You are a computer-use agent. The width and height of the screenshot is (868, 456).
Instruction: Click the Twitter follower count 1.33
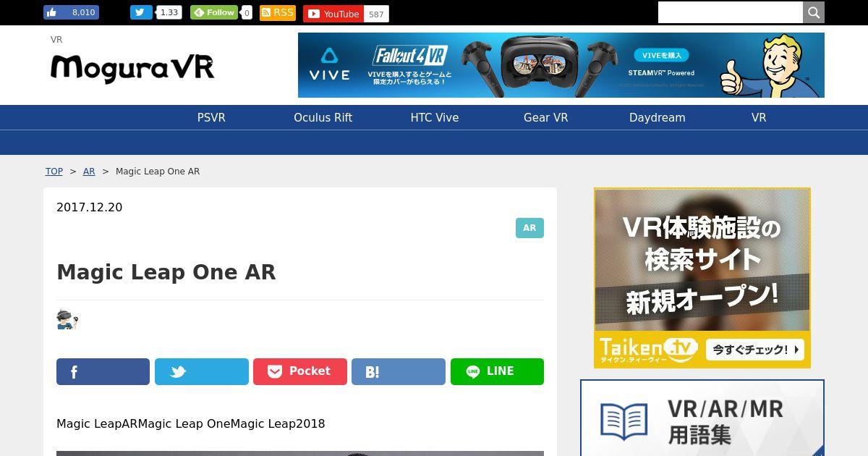click(169, 12)
